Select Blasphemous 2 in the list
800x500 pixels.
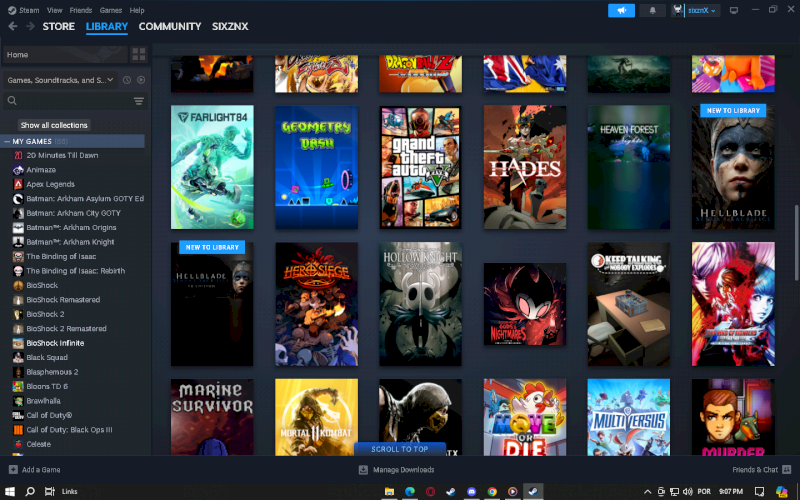pyautogui.click(x=52, y=372)
